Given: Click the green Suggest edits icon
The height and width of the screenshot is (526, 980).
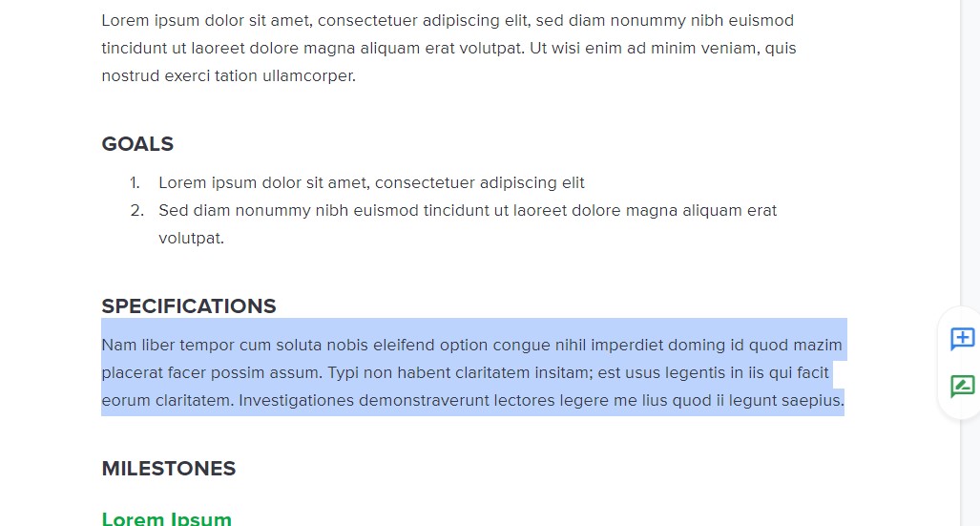Looking at the screenshot, I should pyautogui.click(x=963, y=386).
